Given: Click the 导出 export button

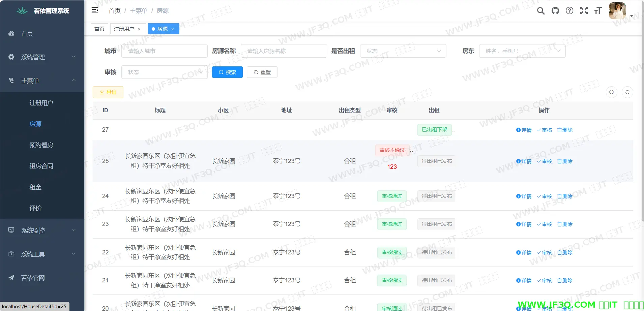Looking at the screenshot, I should tap(108, 92).
